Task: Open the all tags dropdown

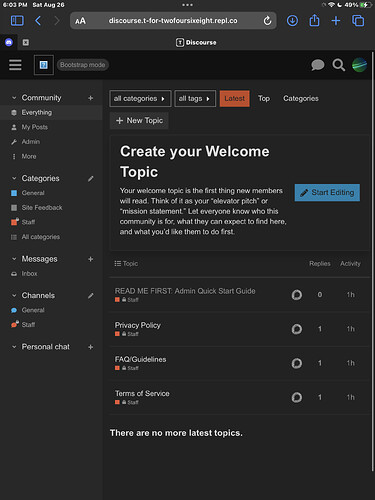Action: click(x=195, y=99)
